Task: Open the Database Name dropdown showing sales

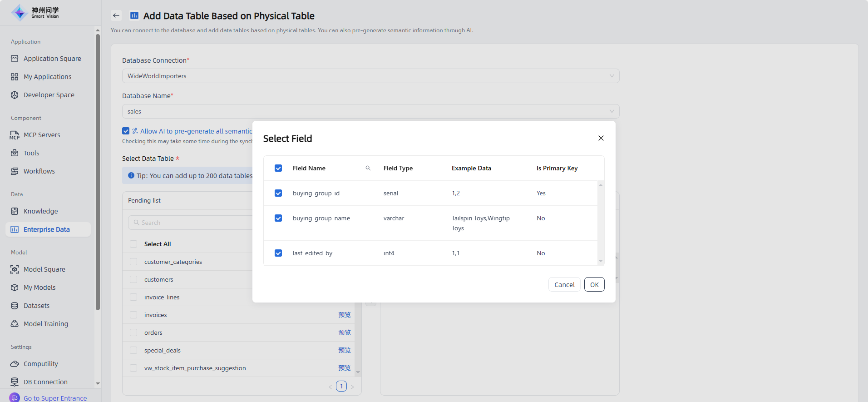Action: [370, 111]
